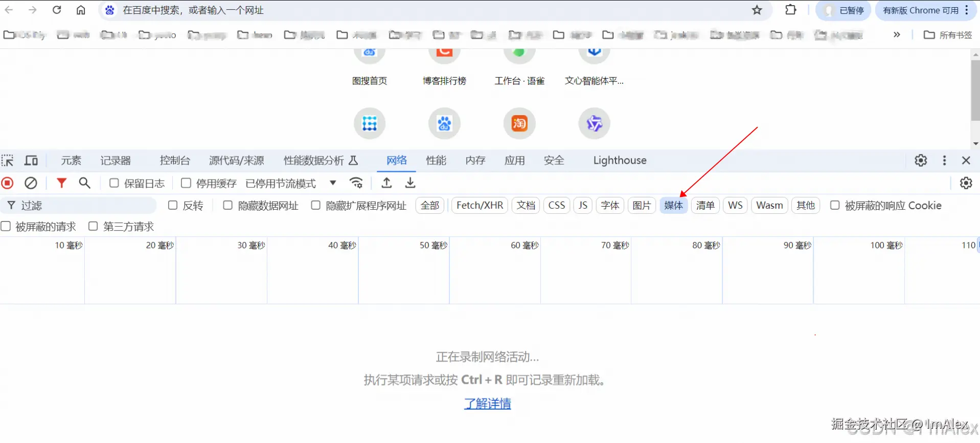Open the 文心智能体平... shortcut
980x443 pixels.
coord(594,67)
